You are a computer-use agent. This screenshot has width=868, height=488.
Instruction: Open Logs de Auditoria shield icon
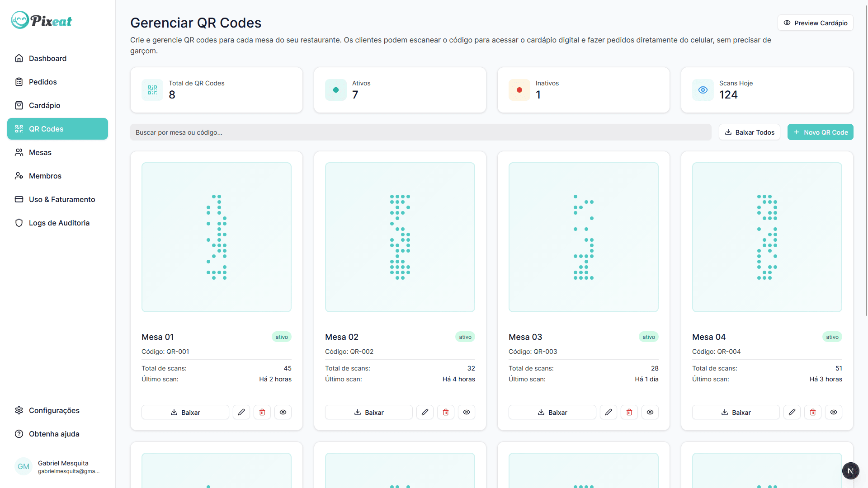pyautogui.click(x=19, y=223)
